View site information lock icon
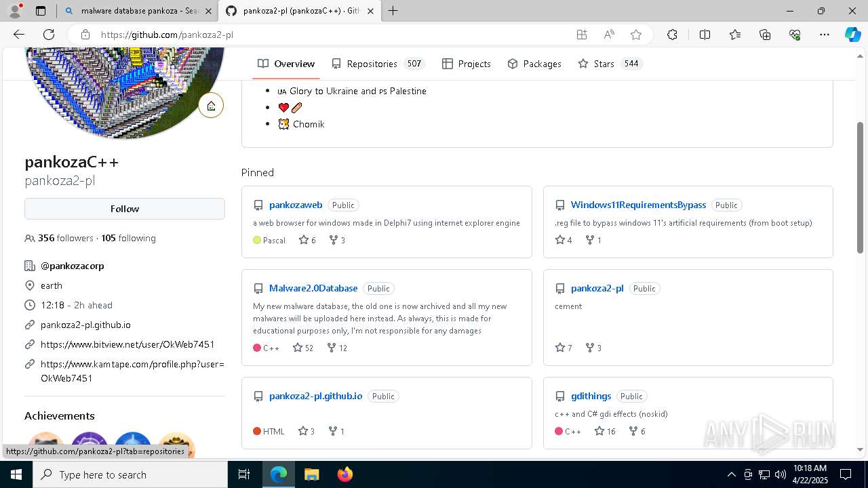The width and height of the screenshot is (868, 488). click(85, 35)
